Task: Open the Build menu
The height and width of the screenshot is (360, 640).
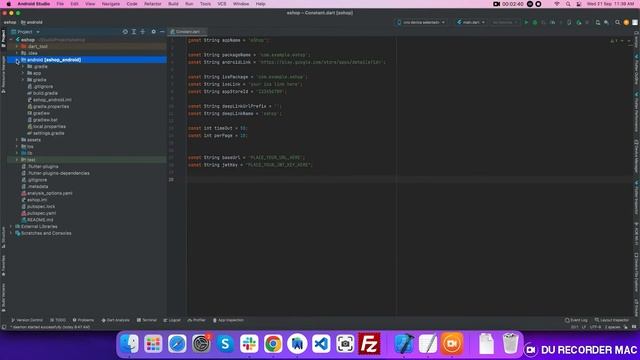Action: [173, 4]
